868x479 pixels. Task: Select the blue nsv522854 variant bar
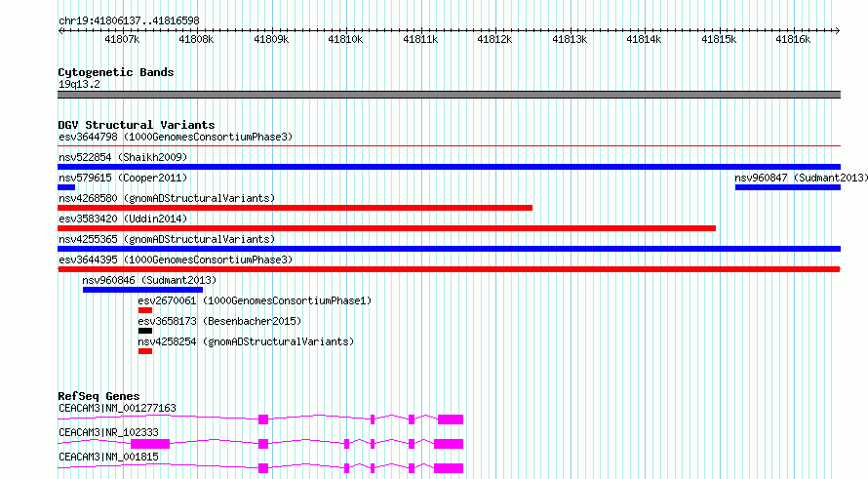[x=449, y=167]
